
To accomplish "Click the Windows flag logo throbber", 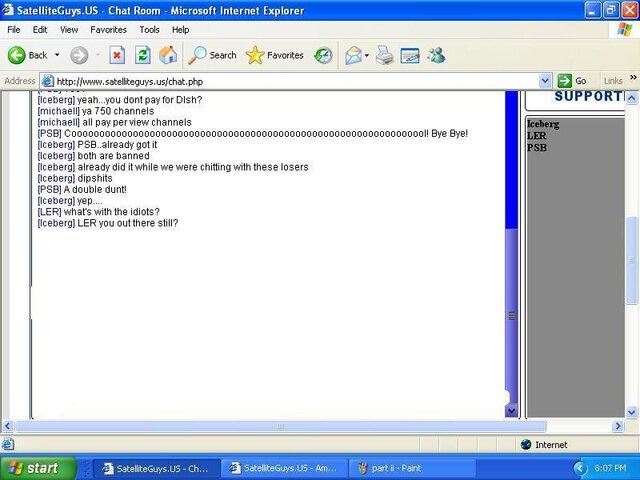I will pyautogui.click(x=624, y=29).
